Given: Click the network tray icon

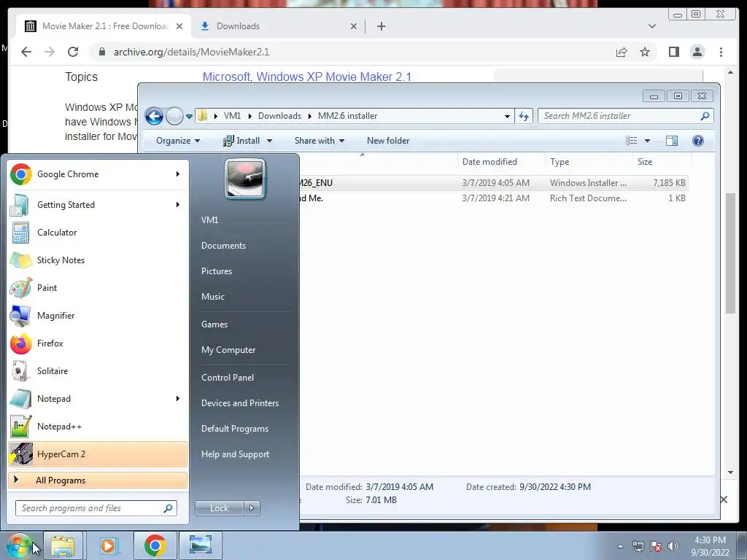Looking at the screenshot, I should pyautogui.click(x=638, y=546).
